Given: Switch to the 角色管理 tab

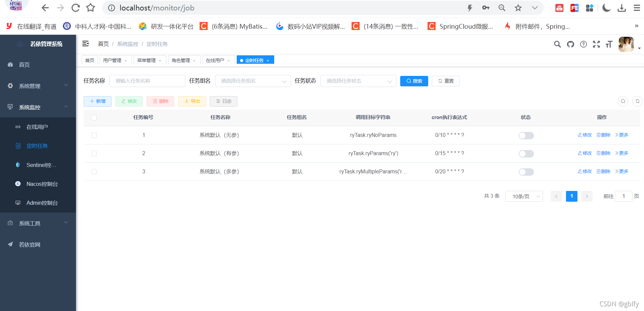Looking at the screenshot, I should [x=181, y=60].
